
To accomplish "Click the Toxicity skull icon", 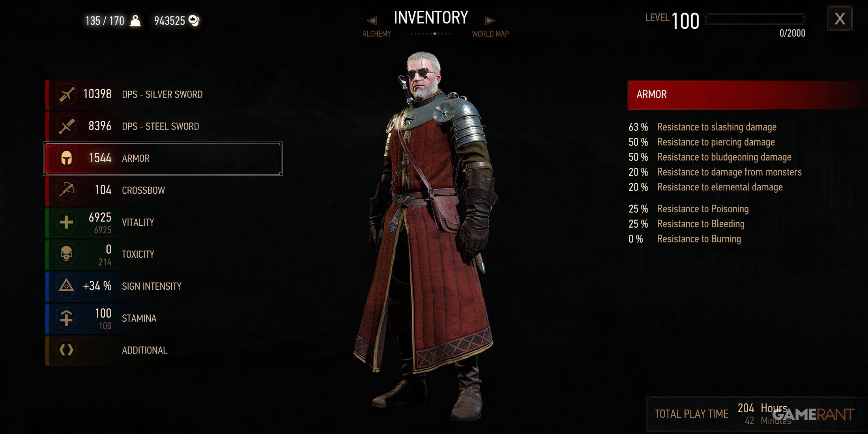I will 66,254.
